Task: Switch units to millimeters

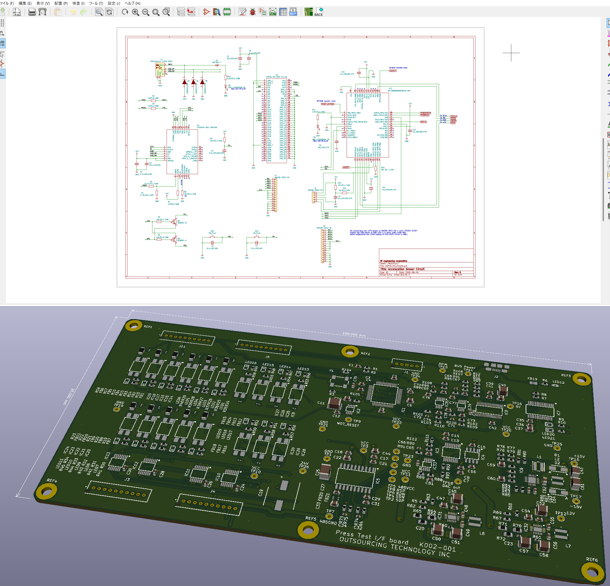Action: tap(2, 43)
